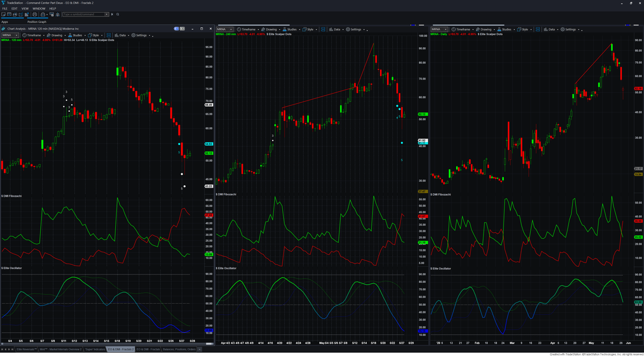
Task: Open Studies in the 120 min chart toolbar
Action: pyautogui.click(x=75, y=35)
